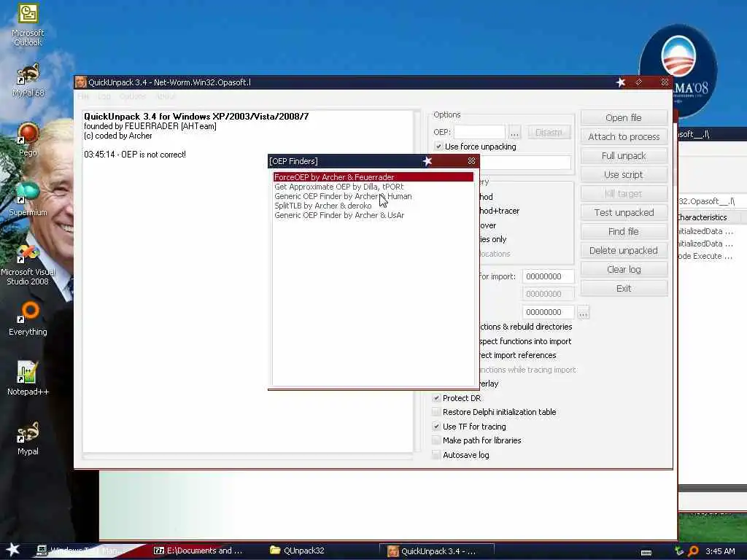Select SplitTLB by Archer & deroko

click(x=373, y=206)
